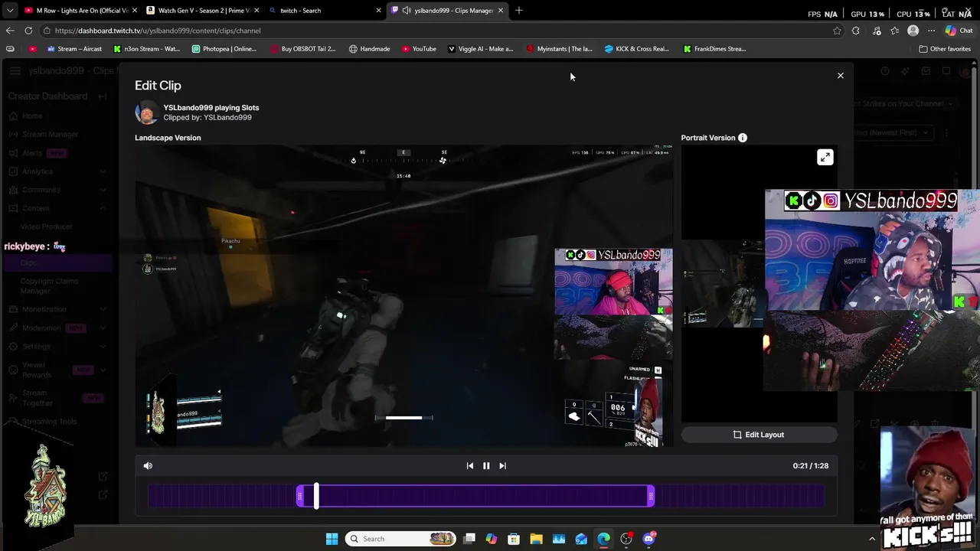980x551 pixels.
Task: Open YouTube bookmark
Action: [x=419, y=49]
